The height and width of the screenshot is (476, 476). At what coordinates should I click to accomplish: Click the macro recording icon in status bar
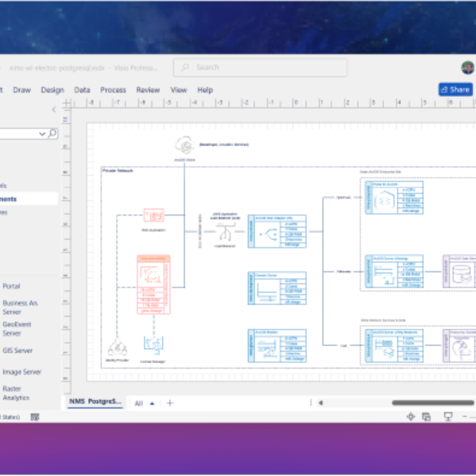(x=35, y=417)
